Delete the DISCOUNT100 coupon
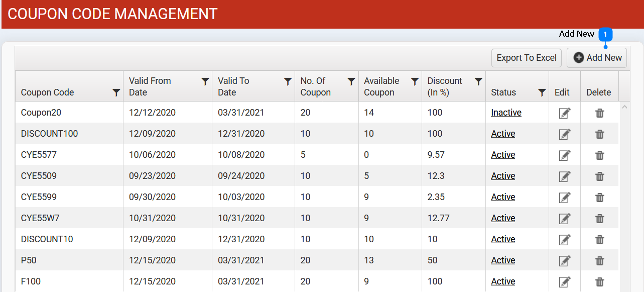The image size is (644, 292). click(x=599, y=134)
